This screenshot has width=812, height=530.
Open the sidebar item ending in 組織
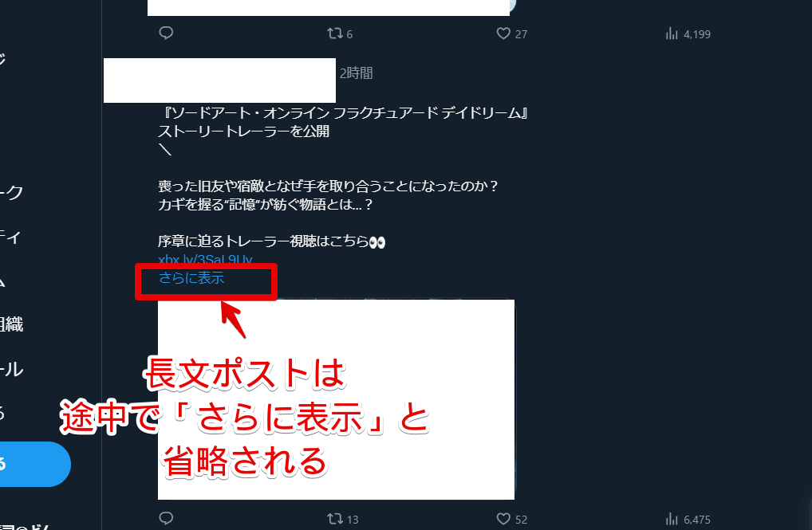click(x=10, y=324)
